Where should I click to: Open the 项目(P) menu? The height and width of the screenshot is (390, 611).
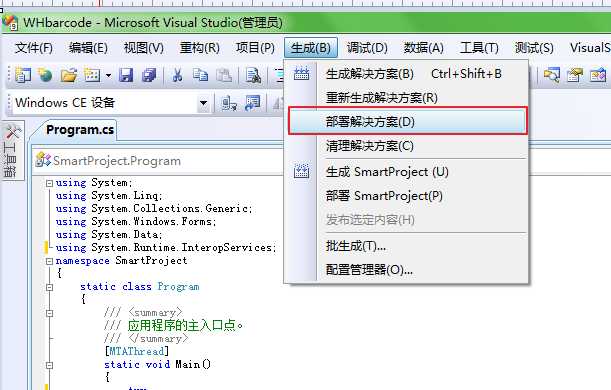[x=255, y=48]
